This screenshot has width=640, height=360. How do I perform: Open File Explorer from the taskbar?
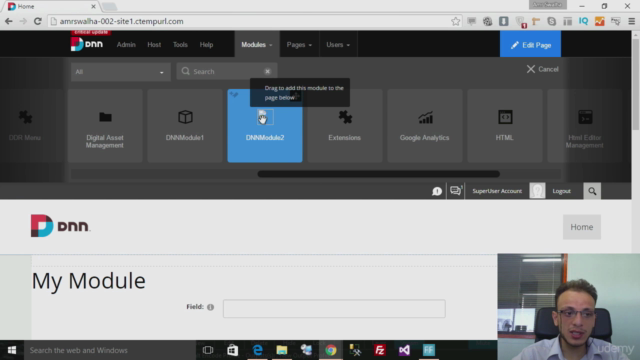(x=282, y=350)
